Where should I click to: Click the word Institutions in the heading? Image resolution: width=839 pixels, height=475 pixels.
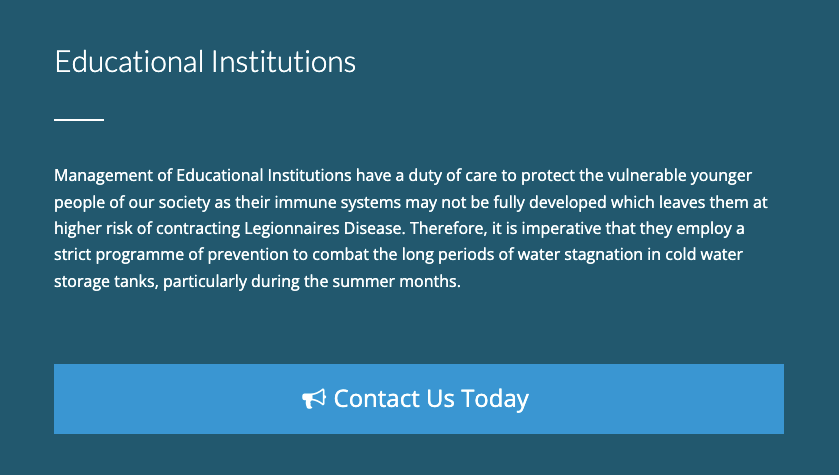[x=283, y=62]
